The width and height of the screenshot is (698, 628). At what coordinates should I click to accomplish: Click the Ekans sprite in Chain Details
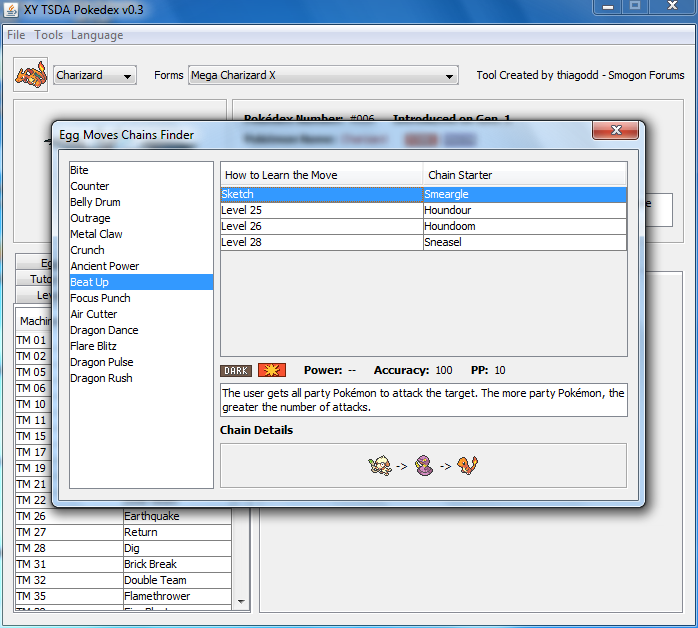(x=424, y=466)
